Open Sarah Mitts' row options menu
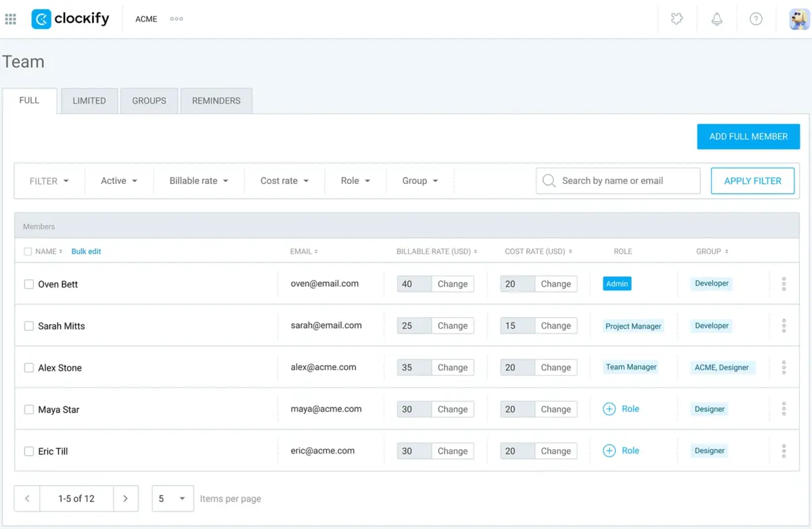Screen dimensions: 812x529 tap(784, 326)
